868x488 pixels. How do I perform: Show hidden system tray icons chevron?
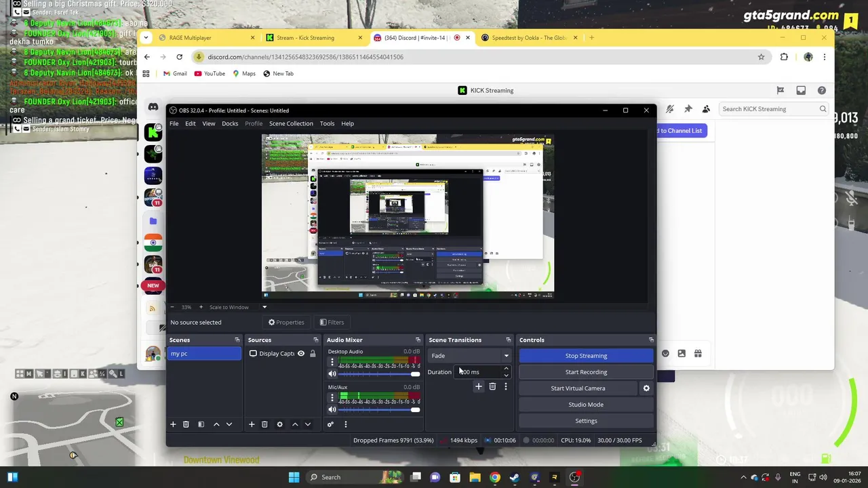(743, 477)
